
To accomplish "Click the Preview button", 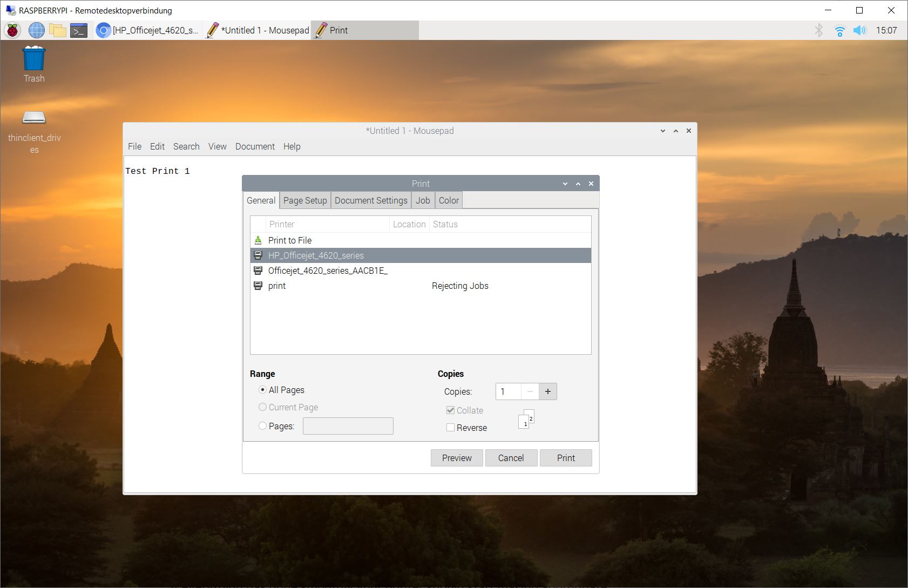I will coord(457,458).
